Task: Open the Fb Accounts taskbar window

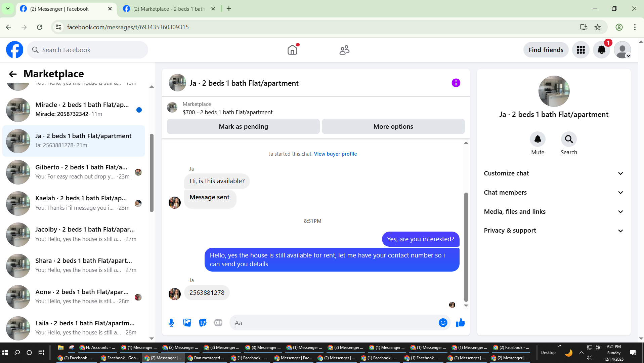Action: 97,348
